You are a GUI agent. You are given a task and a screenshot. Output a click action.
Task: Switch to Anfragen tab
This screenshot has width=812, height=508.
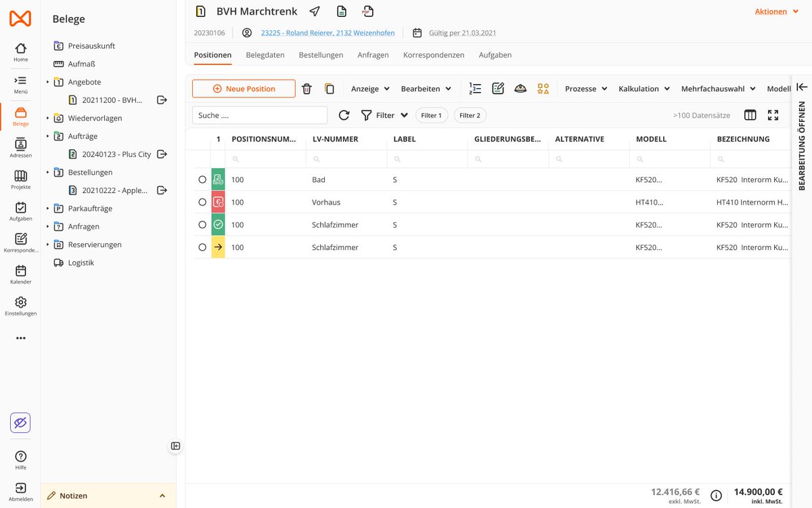[x=373, y=55]
